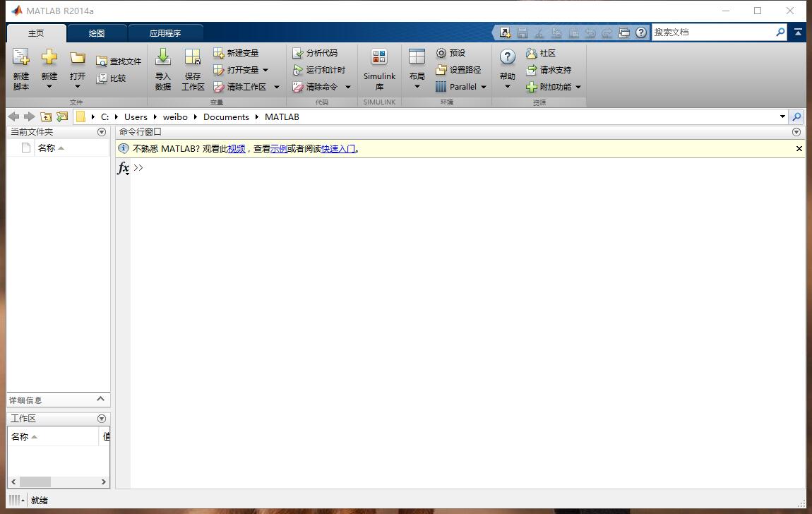Collapse the 详细信息 panel
Screen dimensions: 812x514
[100, 399]
